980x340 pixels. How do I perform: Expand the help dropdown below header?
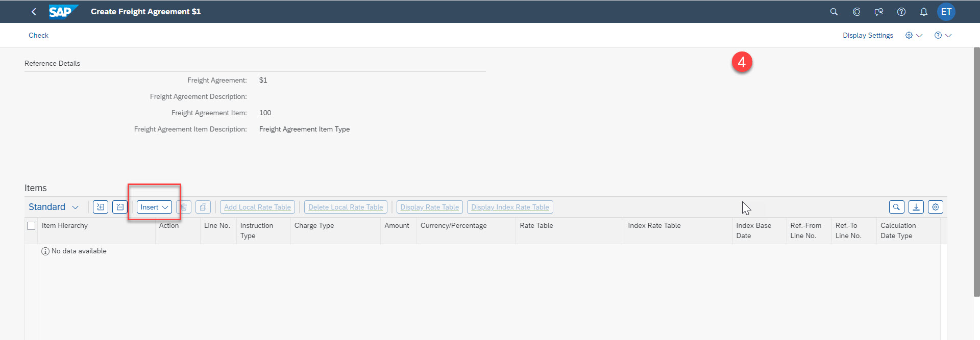click(x=943, y=35)
